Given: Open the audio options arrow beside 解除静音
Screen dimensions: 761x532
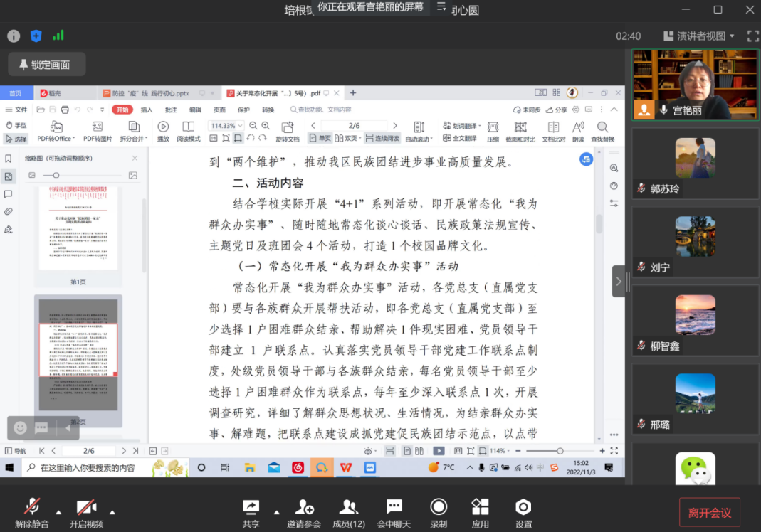Looking at the screenshot, I should 58,511.
